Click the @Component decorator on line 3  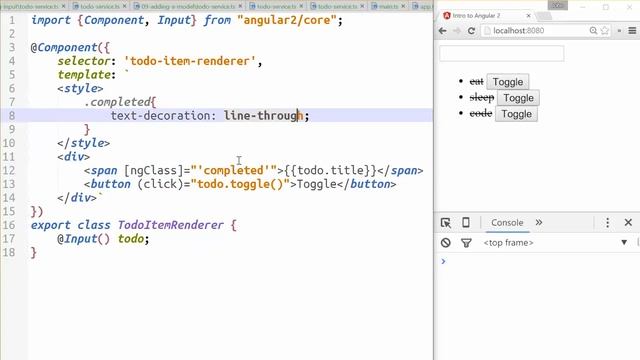point(64,47)
